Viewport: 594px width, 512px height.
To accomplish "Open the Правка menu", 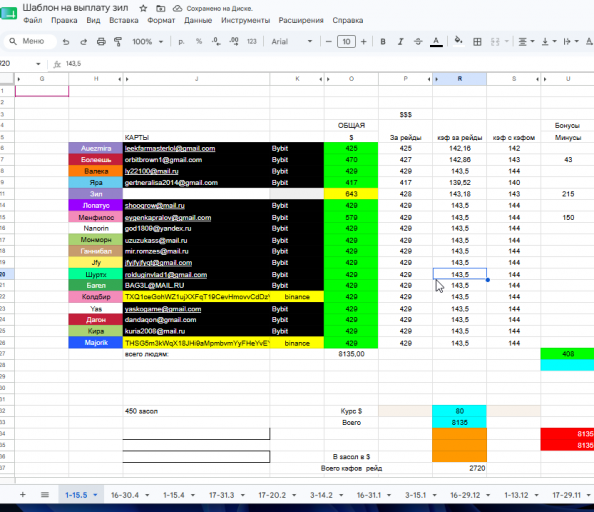I will tap(64, 20).
